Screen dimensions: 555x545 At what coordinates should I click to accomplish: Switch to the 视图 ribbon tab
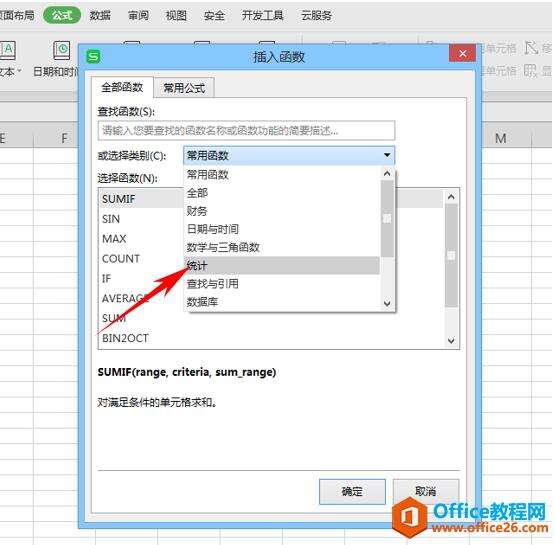(x=176, y=16)
